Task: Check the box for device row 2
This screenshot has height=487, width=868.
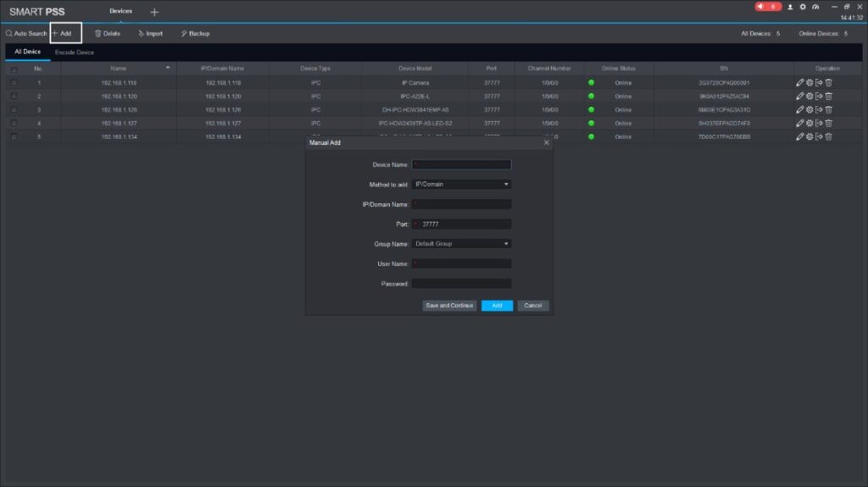Action: (x=14, y=97)
